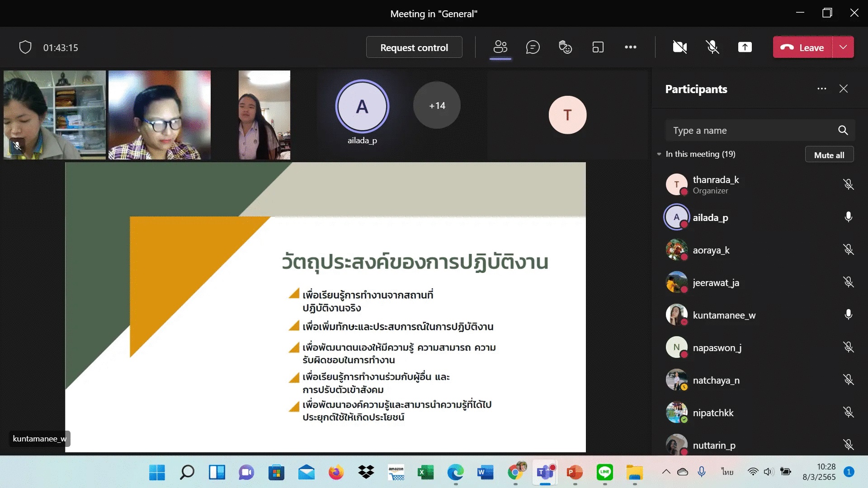The width and height of the screenshot is (868, 488).
Task: Collapse the In this meeting (19) list
Action: pyautogui.click(x=659, y=154)
